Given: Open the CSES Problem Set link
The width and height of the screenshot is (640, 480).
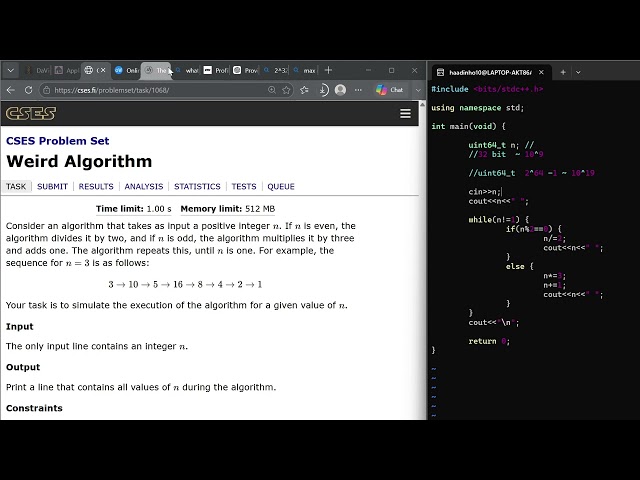Looking at the screenshot, I should [58, 141].
